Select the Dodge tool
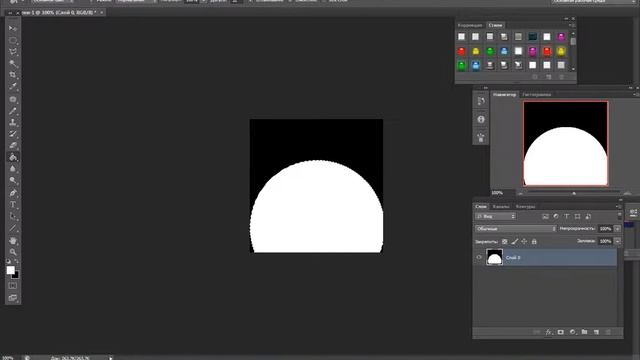640x360 pixels. click(x=13, y=180)
